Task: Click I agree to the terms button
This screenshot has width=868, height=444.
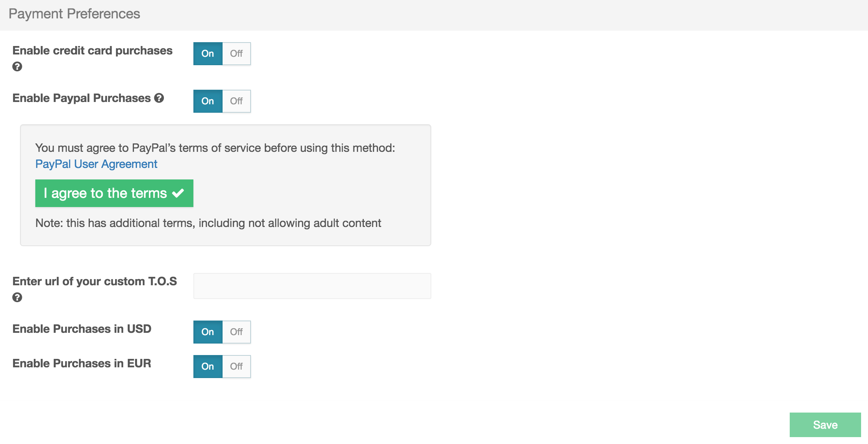Action: [x=114, y=193]
